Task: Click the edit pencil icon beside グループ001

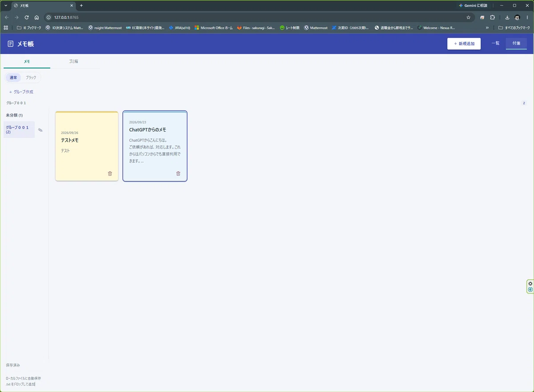Action: point(40,130)
